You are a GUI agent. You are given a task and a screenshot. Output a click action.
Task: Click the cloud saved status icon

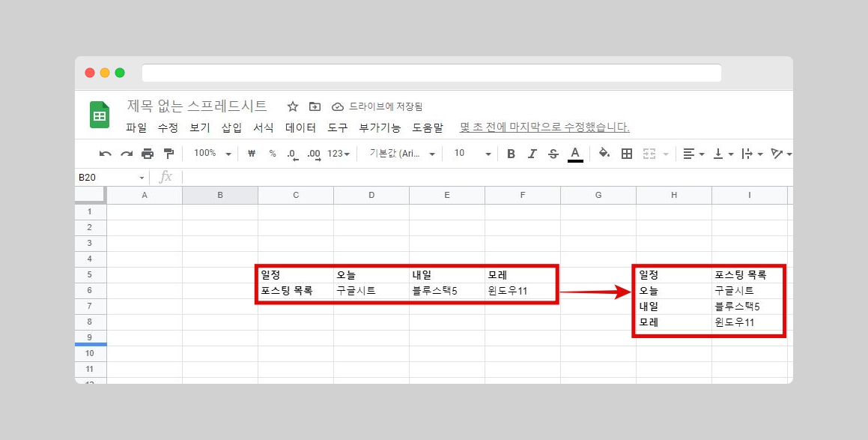click(x=338, y=107)
